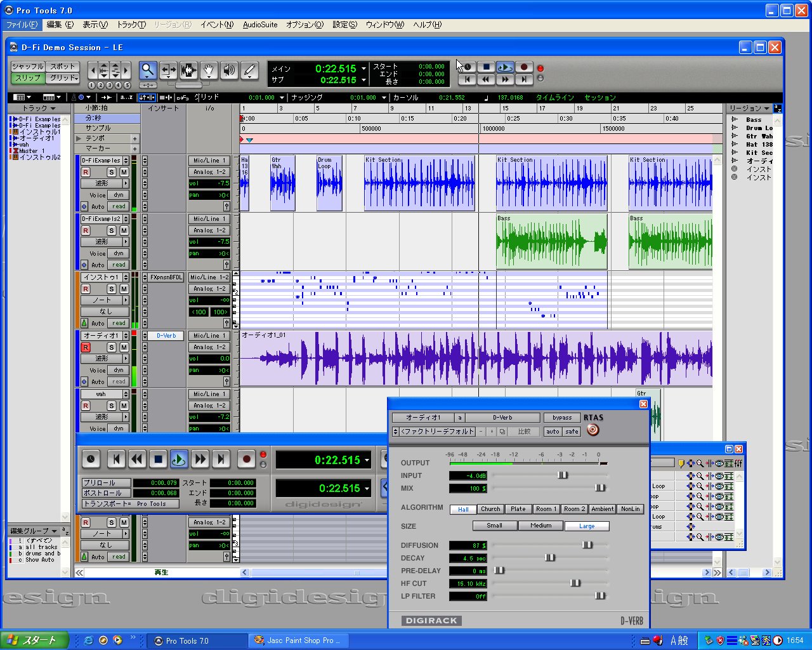The image size is (812, 650).
Task: Click Stop in floating Transport window
Action: click(x=159, y=459)
